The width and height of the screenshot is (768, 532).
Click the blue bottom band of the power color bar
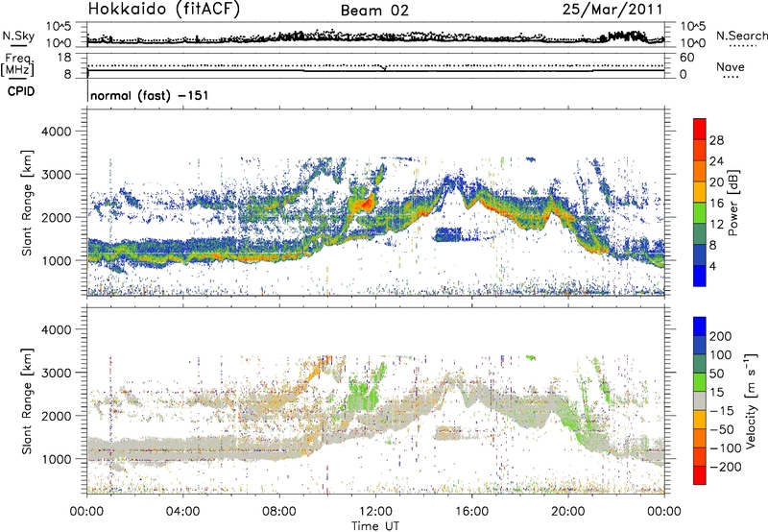[700, 276]
